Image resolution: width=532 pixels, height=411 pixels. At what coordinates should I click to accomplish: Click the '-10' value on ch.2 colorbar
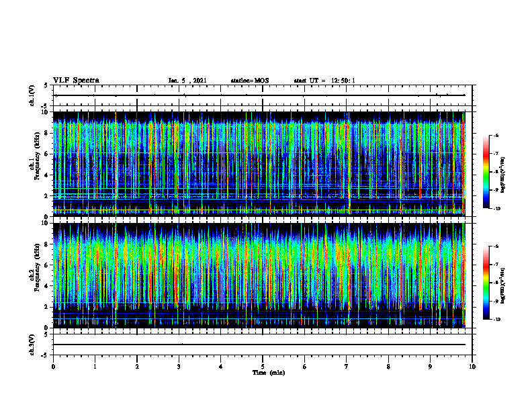click(497, 319)
